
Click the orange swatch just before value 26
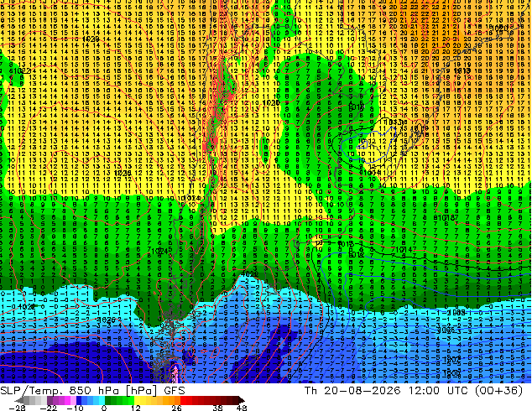[x=177, y=400]
